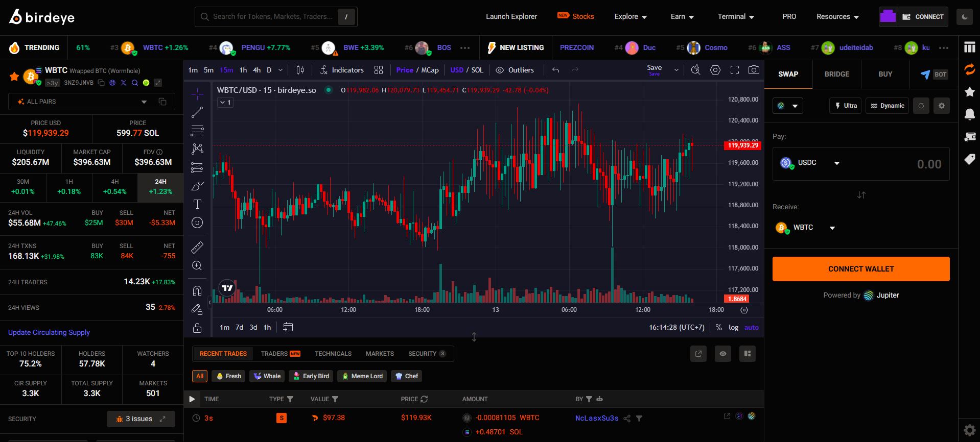Viewport: 980px width, 442px height.
Task: Select the crosshair cursor tool
Action: [x=197, y=94]
